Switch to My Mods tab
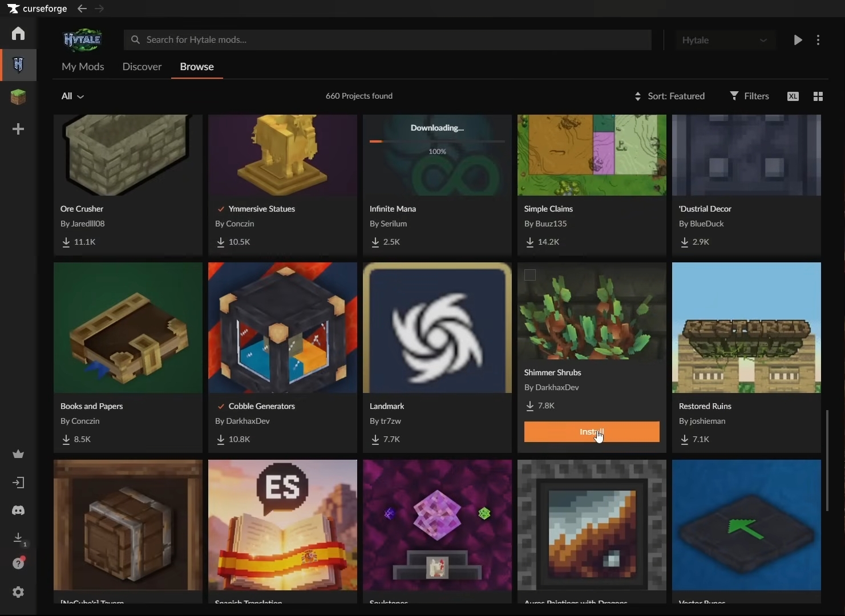The width and height of the screenshot is (845, 616). pos(83,67)
